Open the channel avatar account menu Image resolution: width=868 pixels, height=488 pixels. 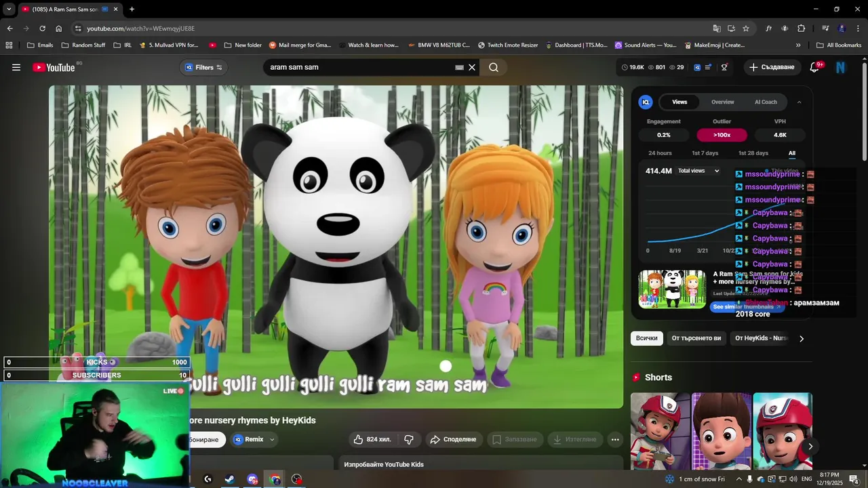click(x=841, y=67)
